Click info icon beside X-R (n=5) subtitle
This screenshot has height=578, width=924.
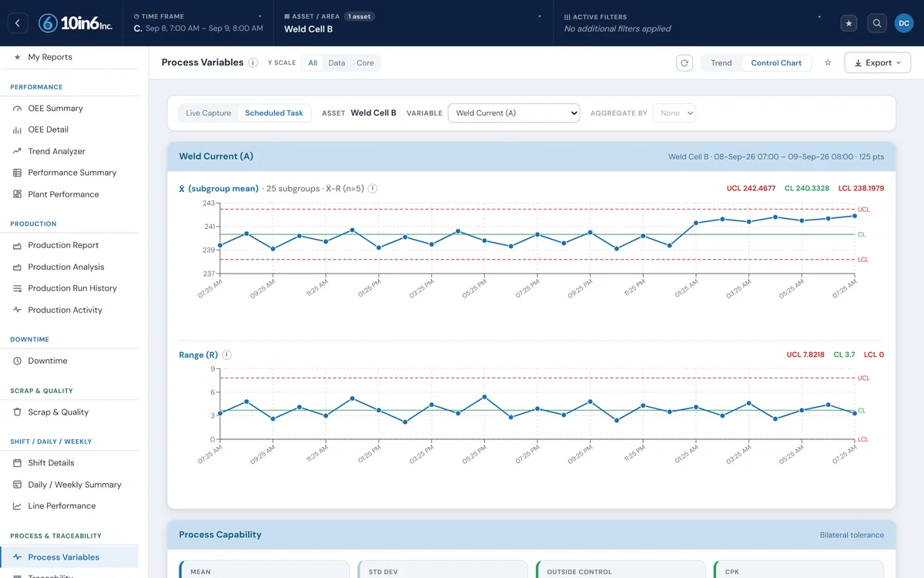coord(373,188)
